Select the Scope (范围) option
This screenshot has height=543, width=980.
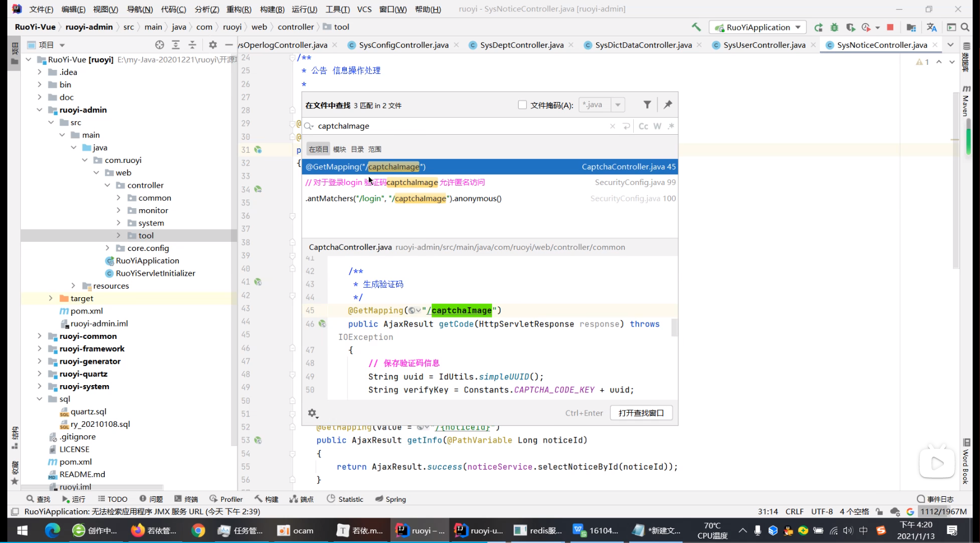(375, 149)
